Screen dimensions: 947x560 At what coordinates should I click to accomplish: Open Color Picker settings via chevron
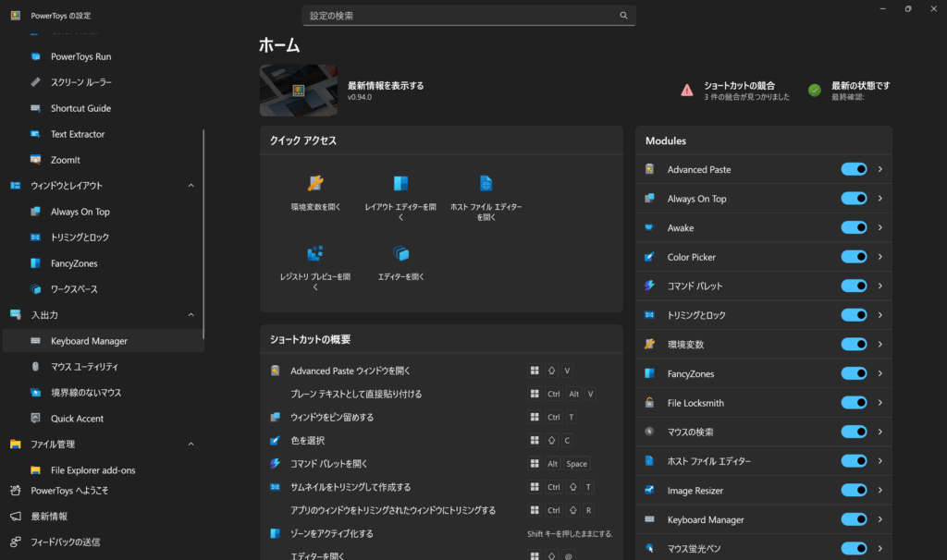coord(880,257)
